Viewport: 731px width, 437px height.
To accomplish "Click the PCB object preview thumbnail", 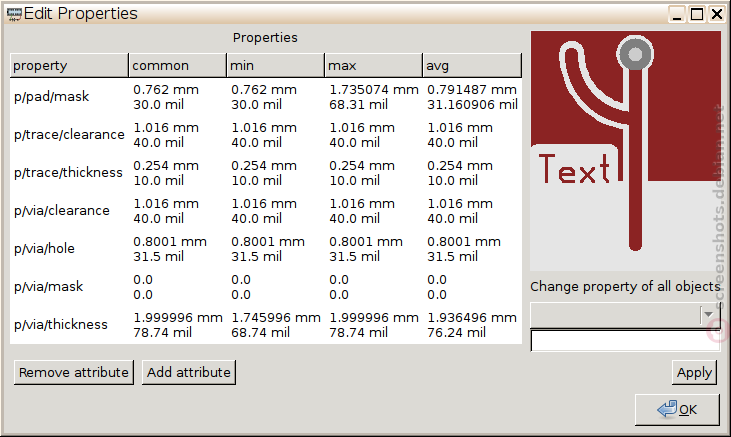I will click(626, 151).
